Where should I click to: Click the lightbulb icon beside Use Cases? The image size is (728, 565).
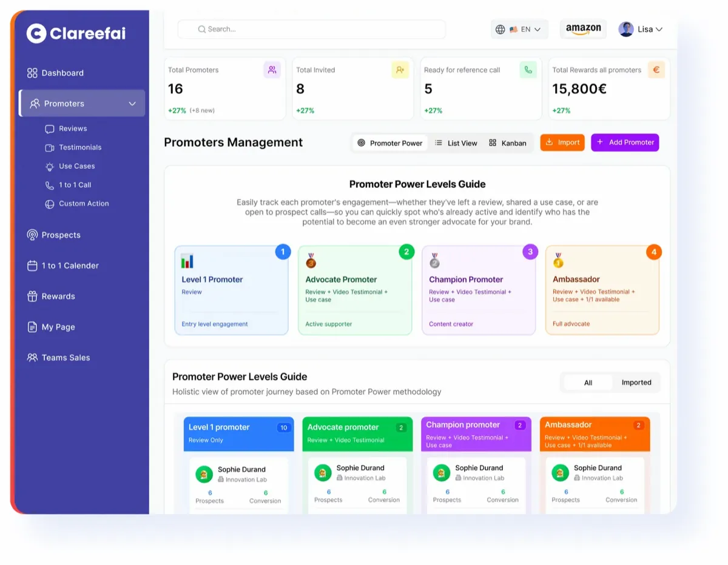[x=50, y=166]
